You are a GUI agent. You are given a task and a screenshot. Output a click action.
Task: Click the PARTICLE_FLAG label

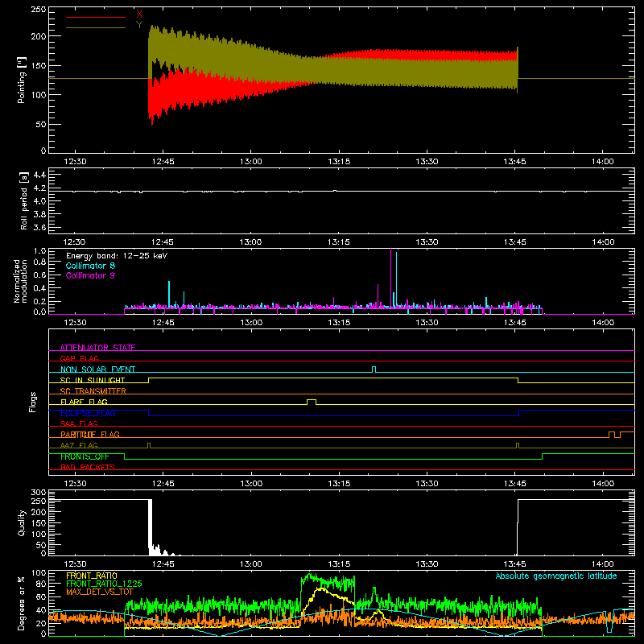[90, 434]
